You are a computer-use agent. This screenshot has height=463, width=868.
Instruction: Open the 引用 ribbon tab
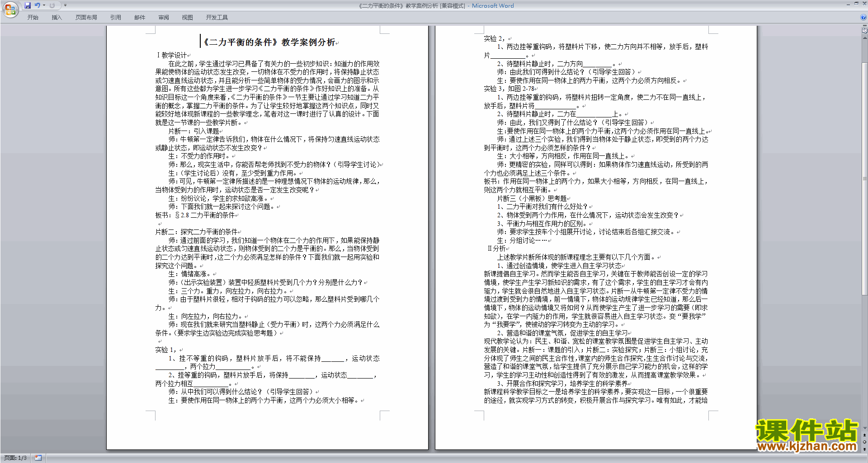(x=116, y=18)
